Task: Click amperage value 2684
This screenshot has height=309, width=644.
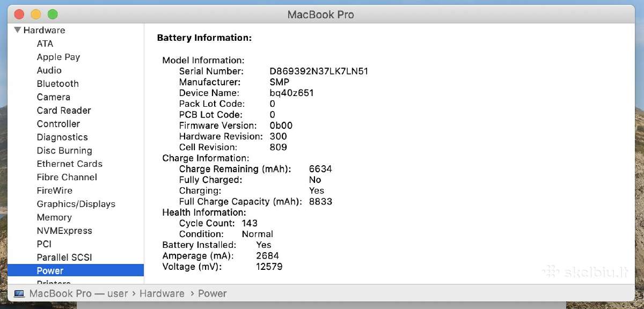Action: 267,256
